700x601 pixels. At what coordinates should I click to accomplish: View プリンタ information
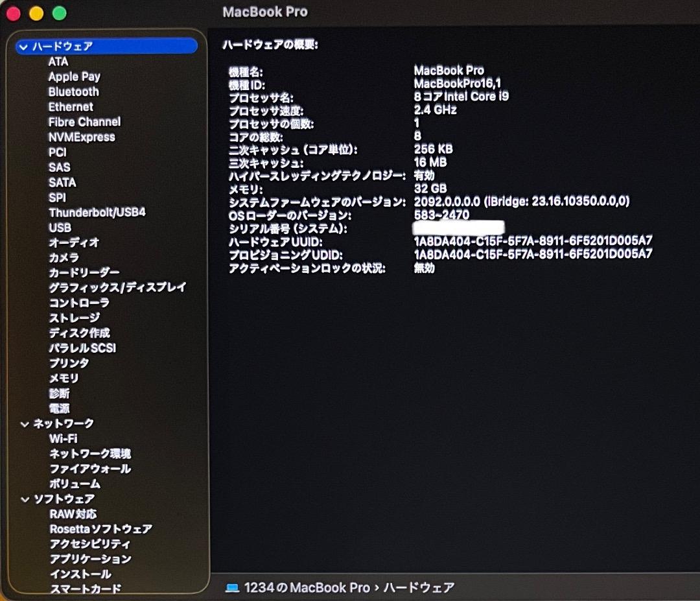coord(67,362)
